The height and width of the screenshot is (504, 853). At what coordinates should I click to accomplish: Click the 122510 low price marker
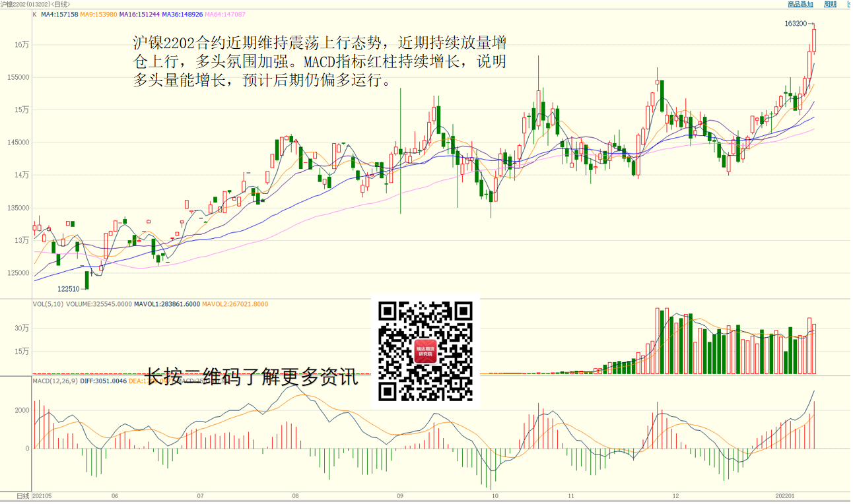pos(68,289)
